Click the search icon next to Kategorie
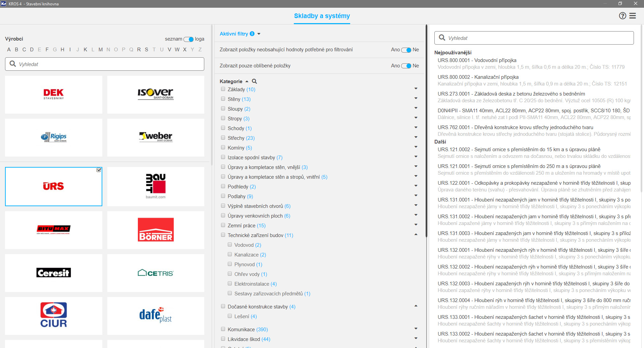This screenshot has width=644, height=348. (x=254, y=81)
